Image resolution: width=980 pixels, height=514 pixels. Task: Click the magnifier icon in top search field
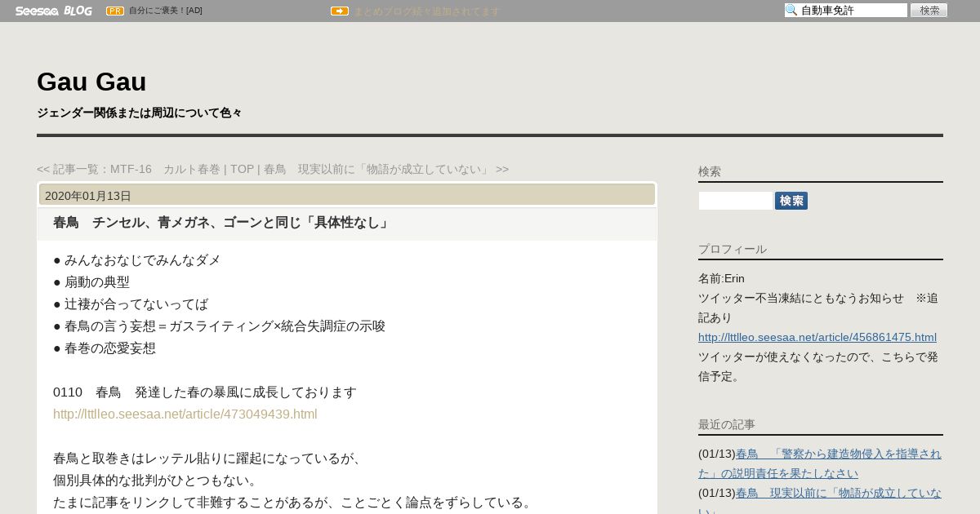coord(791,11)
